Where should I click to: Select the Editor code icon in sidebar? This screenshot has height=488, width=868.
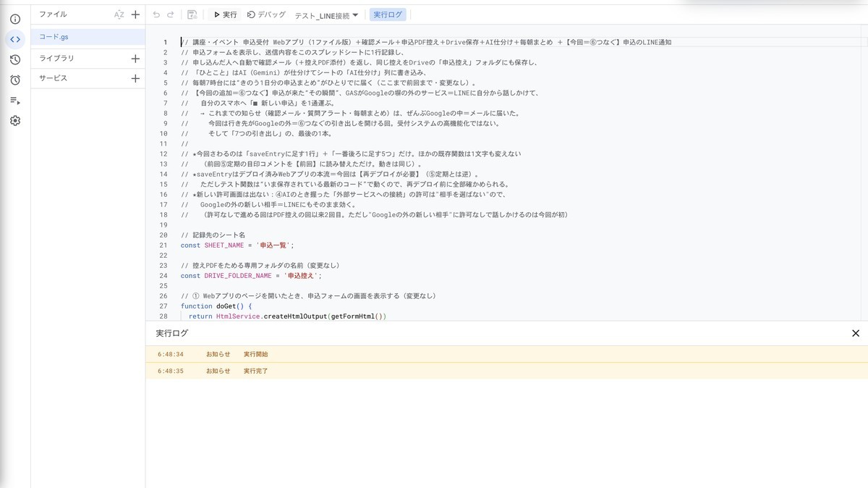pyautogui.click(x=15, y=39)
